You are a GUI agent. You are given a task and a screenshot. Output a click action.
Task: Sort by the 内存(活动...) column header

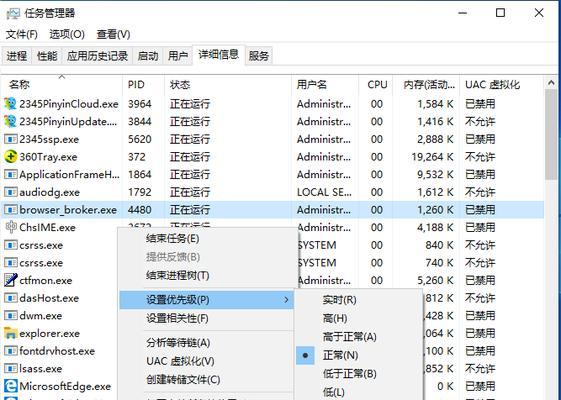(x=426, y=85)
